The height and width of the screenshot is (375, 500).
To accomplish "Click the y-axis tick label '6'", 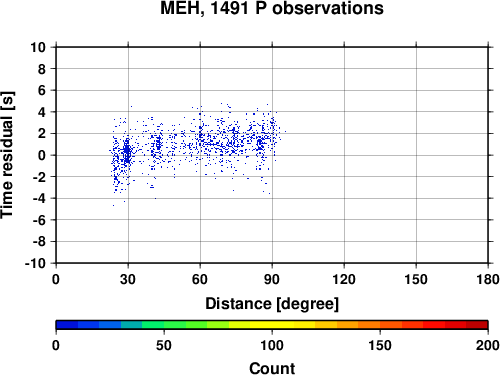I will point(42,90).
